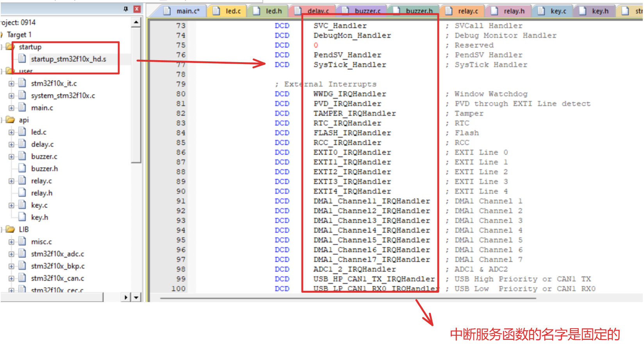Expand the key.c tree node

pyautogui.click(x=11, y=205)
